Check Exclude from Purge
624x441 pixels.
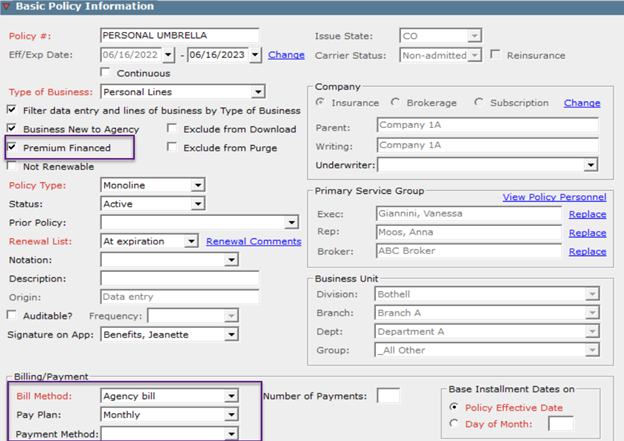click(x=172, y=147)
